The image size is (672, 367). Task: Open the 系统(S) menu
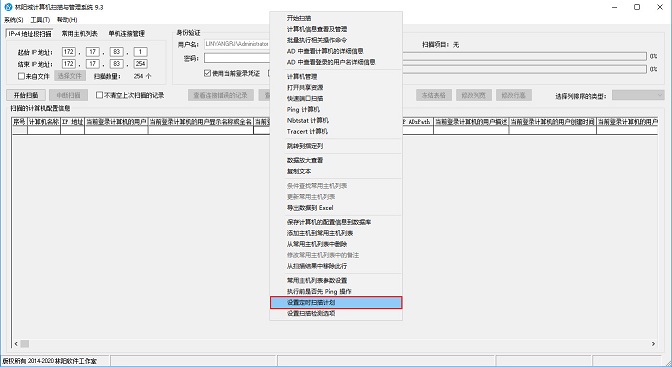click(13, 20)
